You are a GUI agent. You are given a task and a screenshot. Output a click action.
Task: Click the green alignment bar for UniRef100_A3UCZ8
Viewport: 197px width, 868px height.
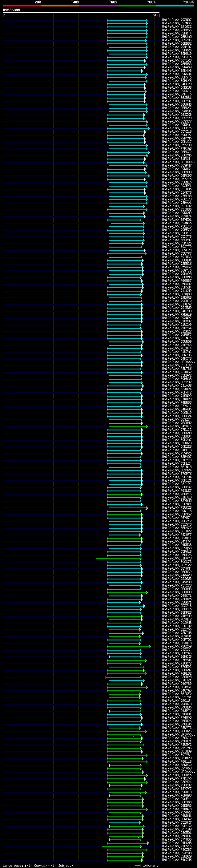[128, 507]
